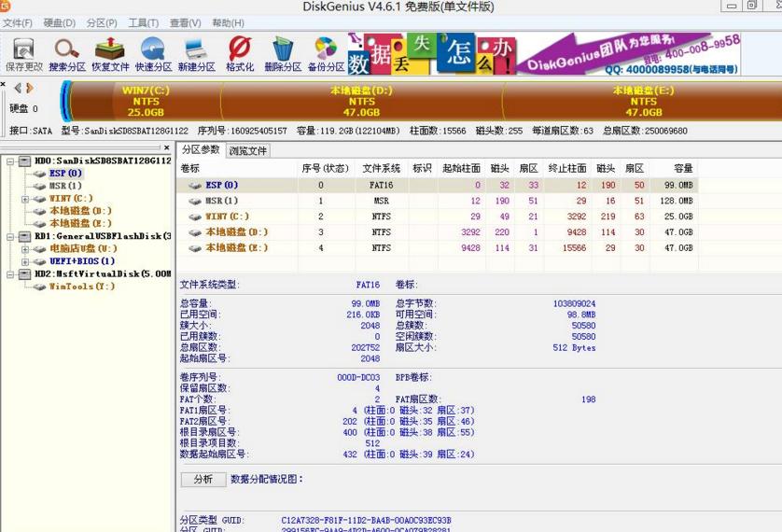Click the 保存更改 save changes icon

click(23, 54)
